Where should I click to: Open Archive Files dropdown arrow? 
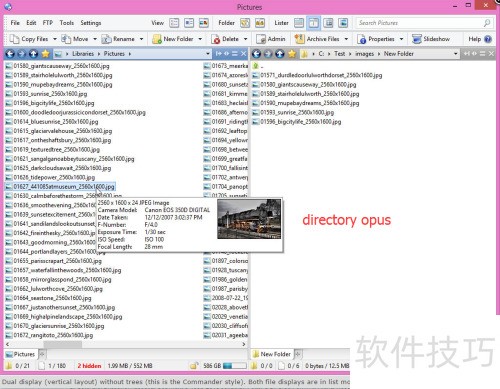click(346, 39)
